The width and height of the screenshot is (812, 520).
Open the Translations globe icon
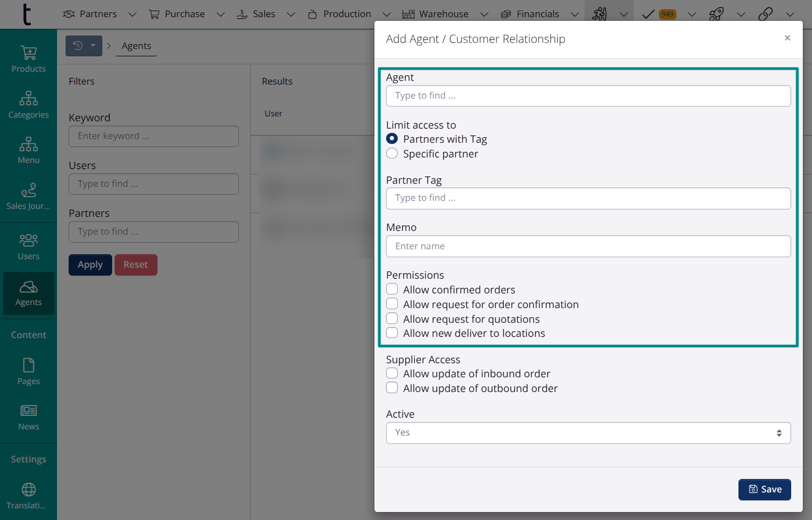pos(28,489)
